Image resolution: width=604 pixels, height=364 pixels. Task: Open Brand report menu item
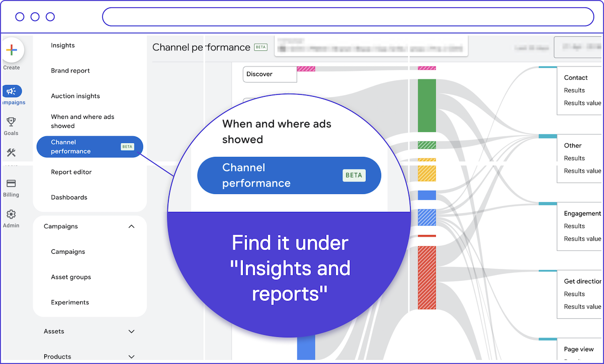tap(70, 71)
